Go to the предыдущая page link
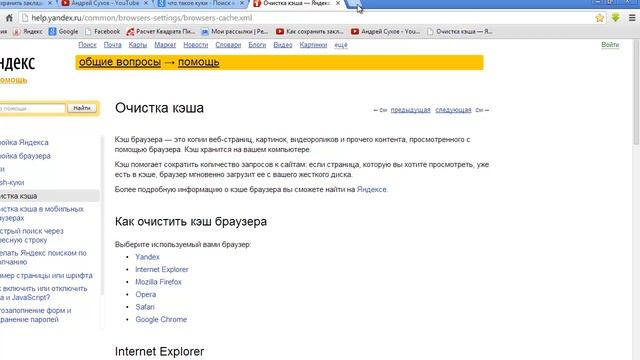 pyautogui.click(x=410, y=110)
